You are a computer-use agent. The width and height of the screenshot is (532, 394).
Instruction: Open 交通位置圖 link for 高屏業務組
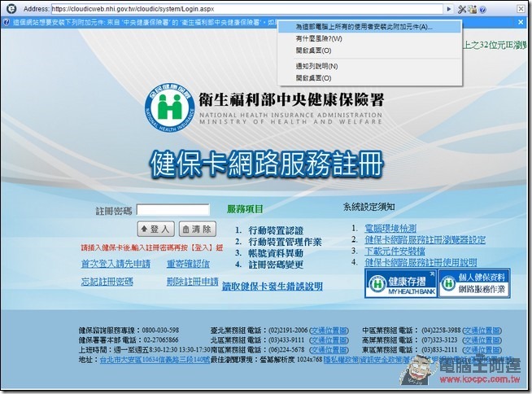coord(482,340)
